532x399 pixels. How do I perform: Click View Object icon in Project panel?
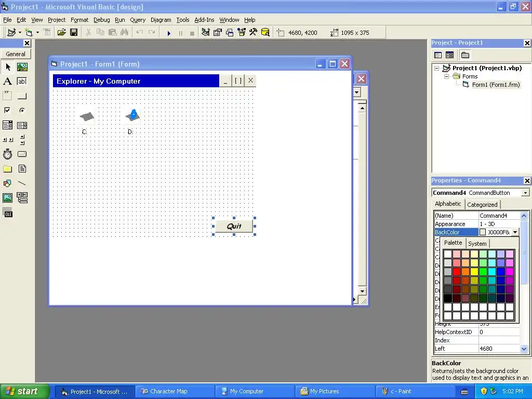point(449,55)
